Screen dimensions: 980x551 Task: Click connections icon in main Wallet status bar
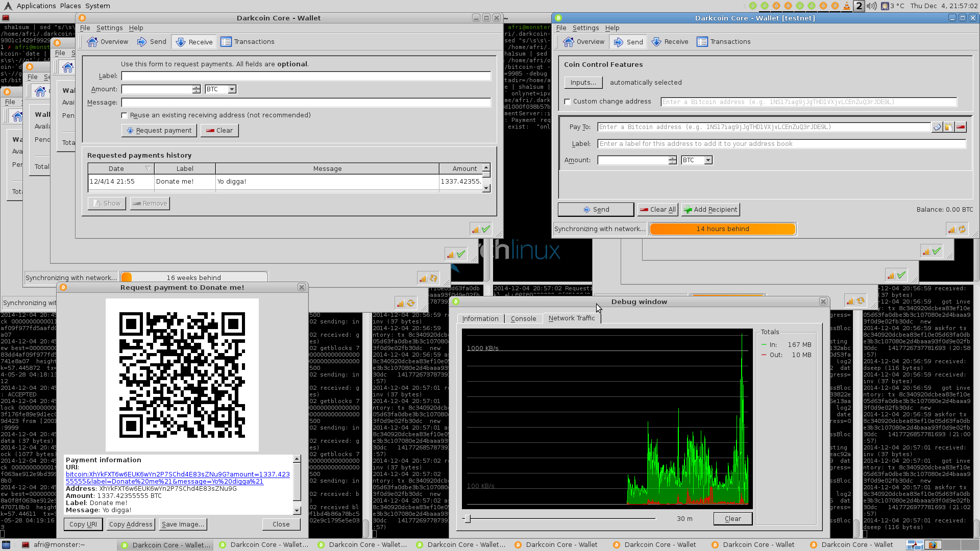tap(476, 230)
